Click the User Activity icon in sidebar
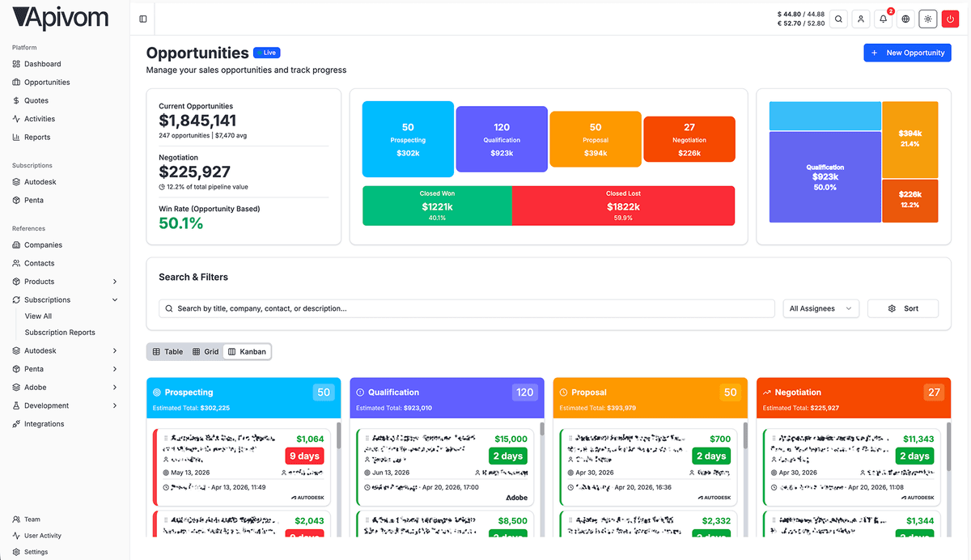Image resolution: width=971 pixels, height=560 pixels. point(16,536)
